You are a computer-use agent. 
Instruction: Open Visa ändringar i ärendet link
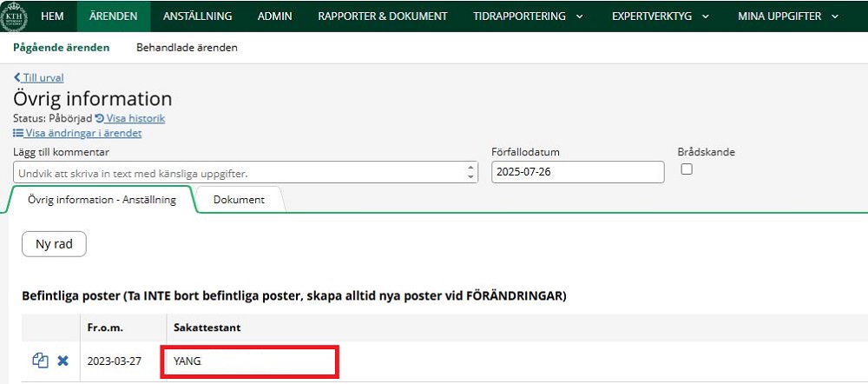point(77,133)
